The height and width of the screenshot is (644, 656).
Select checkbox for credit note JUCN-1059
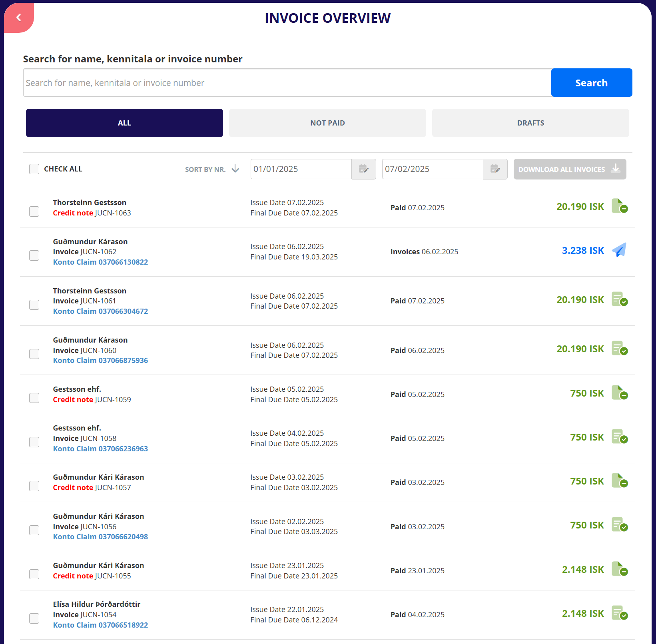pyautogui.click(x=34, y=398)
